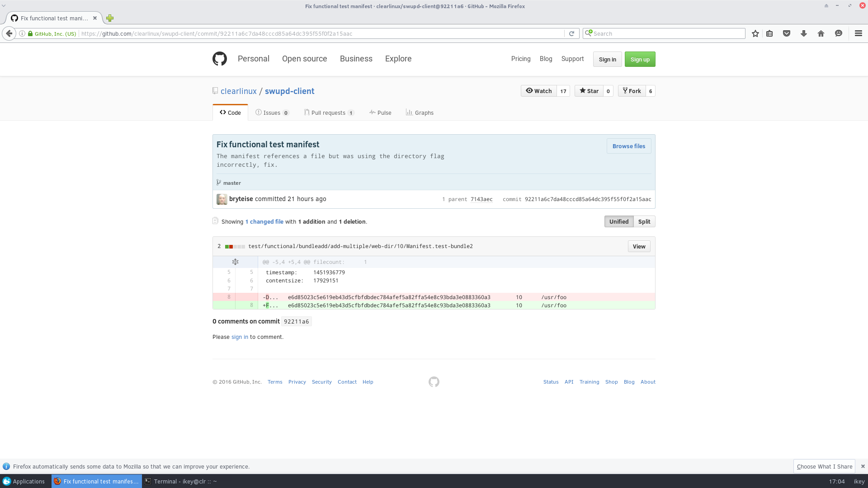Image resolution: width=868 pixels, height=488 pixels.
Task: Bookmark this page with the star icon
Action: pyautogui.click(x=755, y=33)
